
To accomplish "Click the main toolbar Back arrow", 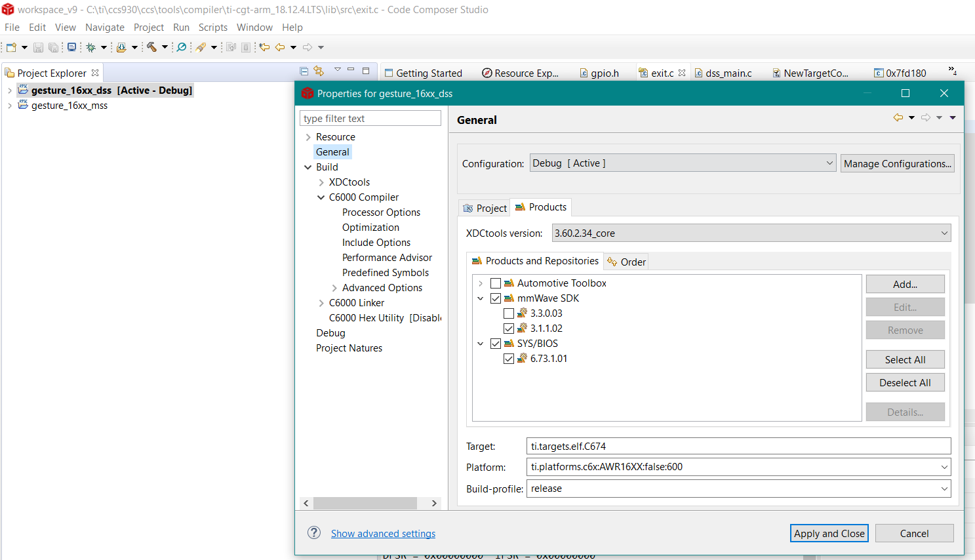I will pyautogui.click(x=280, y=47).
